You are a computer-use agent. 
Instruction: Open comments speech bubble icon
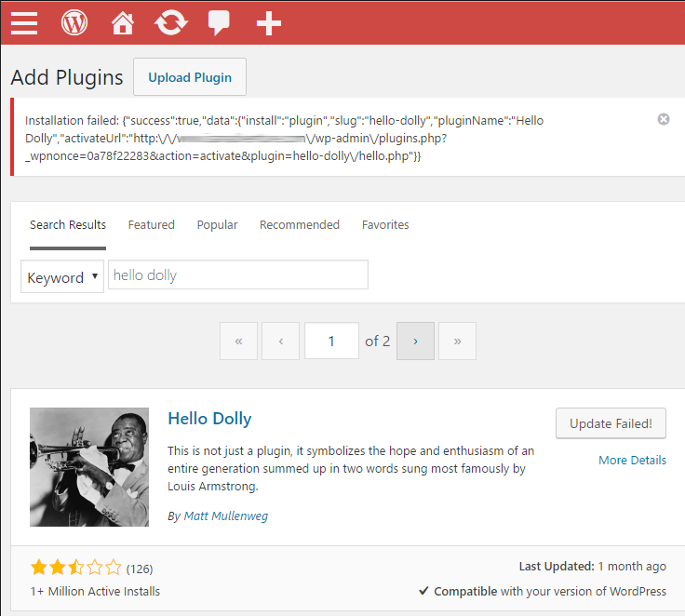coord(219,22)
